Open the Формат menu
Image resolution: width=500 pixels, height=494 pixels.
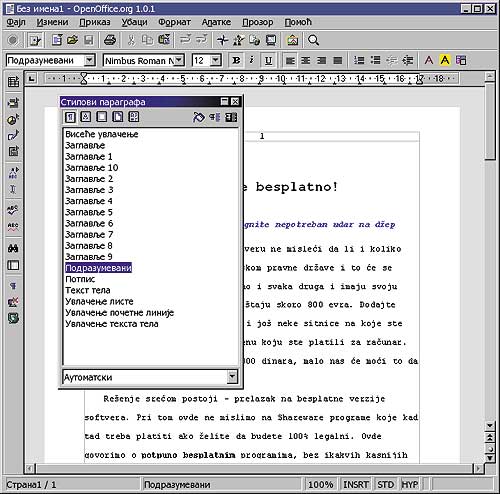174,22
